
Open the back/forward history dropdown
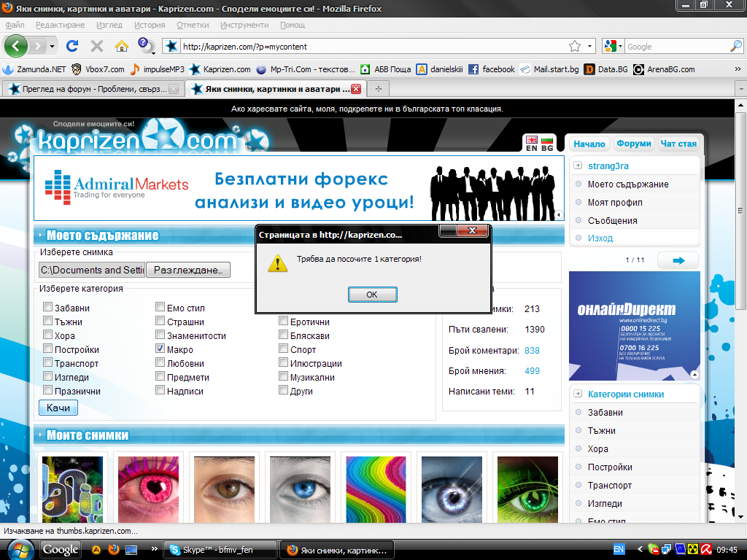coord(52,46)
